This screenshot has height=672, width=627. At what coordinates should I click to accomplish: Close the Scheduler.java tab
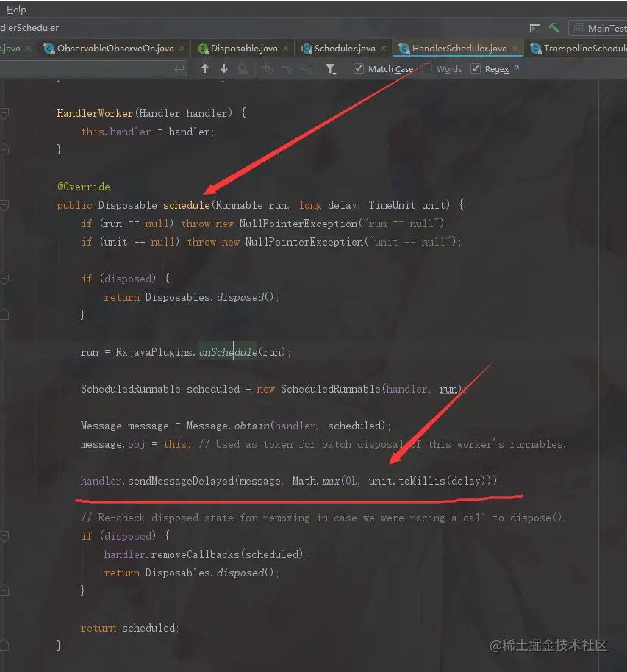point(383,49)
